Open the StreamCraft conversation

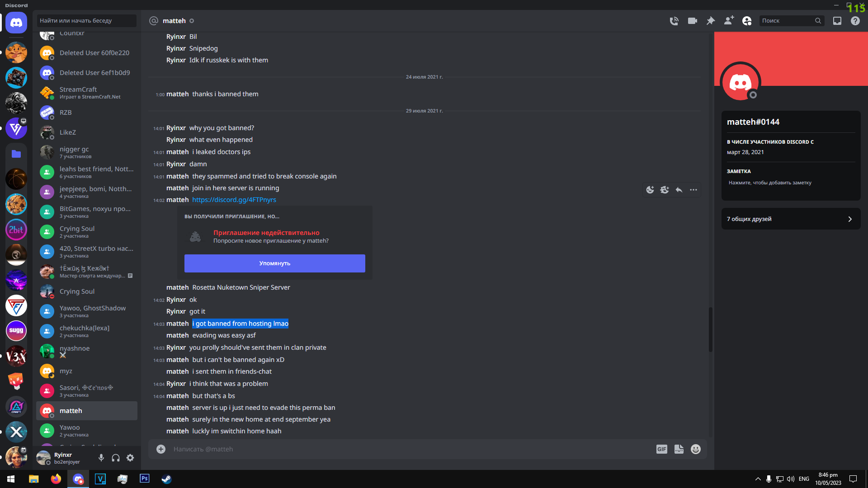pos(86,93)
